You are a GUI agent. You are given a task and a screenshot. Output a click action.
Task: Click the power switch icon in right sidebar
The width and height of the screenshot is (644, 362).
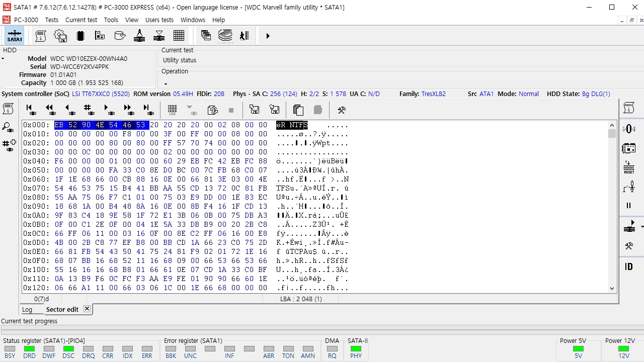click(629, 187)
